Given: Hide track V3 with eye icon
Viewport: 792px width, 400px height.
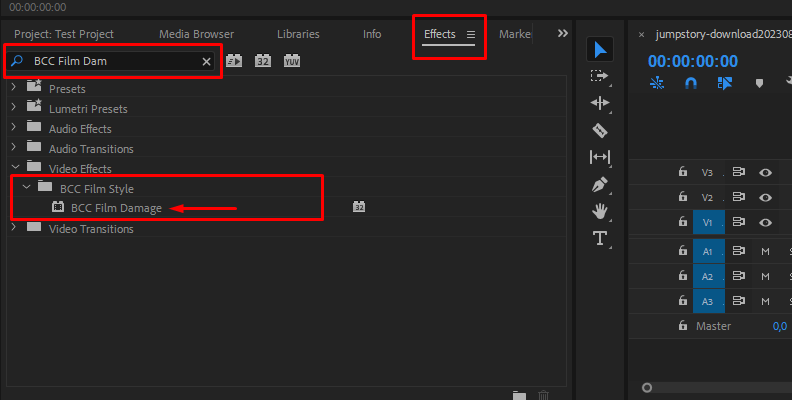Looking at the screenshot, I should (765, 173).
